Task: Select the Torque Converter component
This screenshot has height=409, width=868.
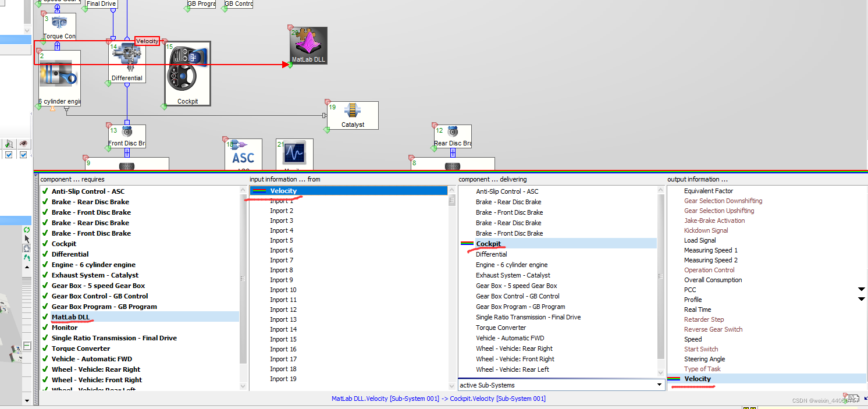Action: pos(59,27)
